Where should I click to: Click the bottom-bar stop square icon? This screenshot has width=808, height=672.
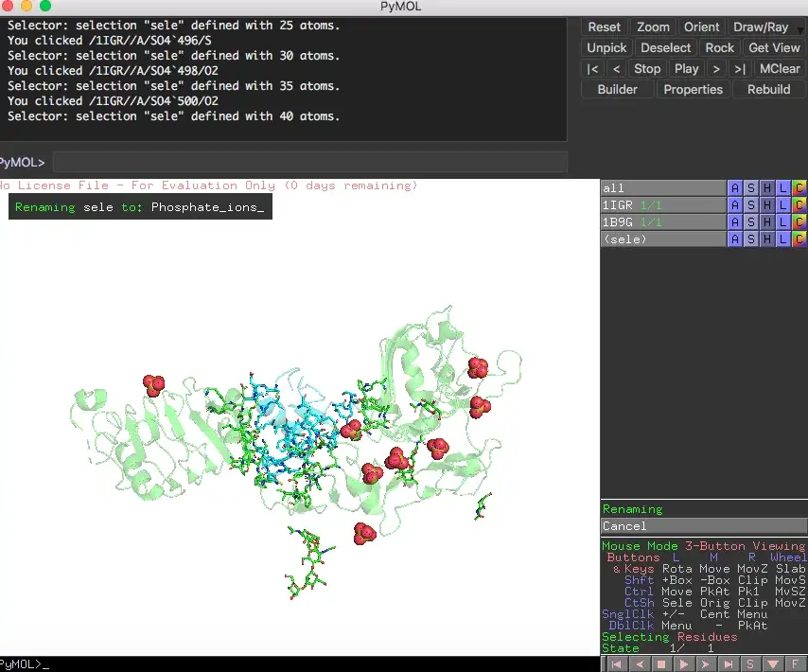click(661, 664)
